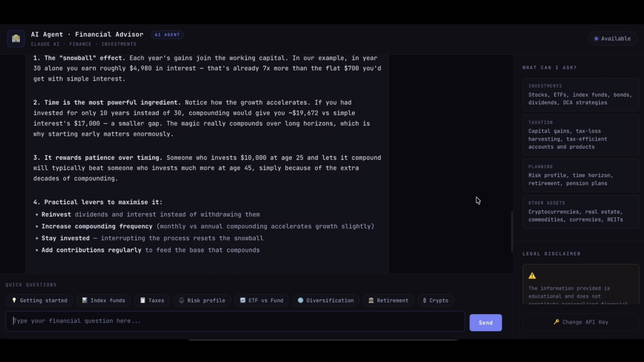Focus the financial question input field
The image size is (644, 362).
[x=235, y=321]
